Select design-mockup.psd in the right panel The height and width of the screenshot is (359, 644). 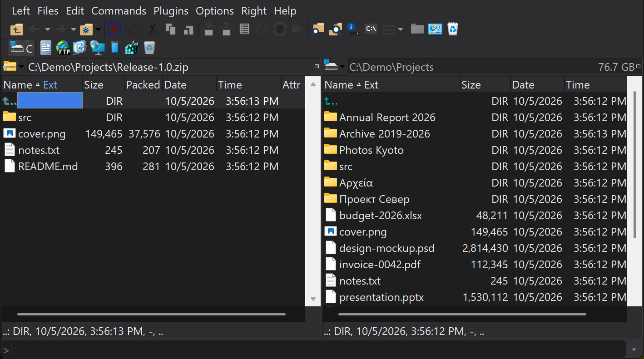click(387, 248)
